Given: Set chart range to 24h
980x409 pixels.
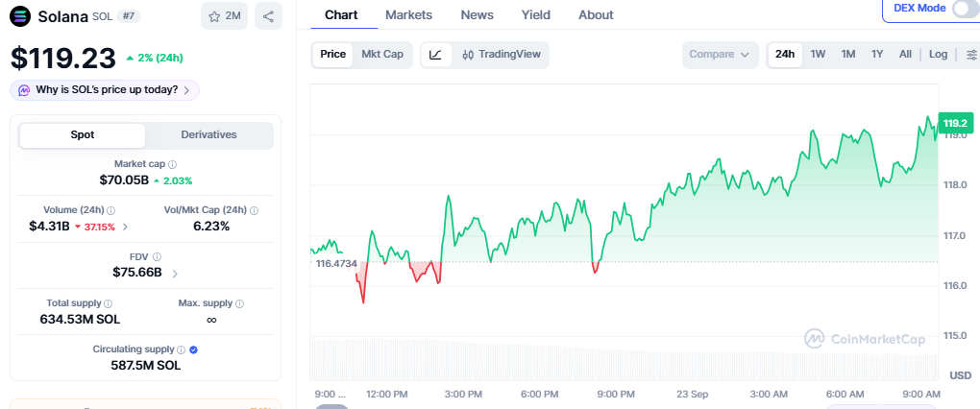Looking at the screenshot, I should 785,55.
